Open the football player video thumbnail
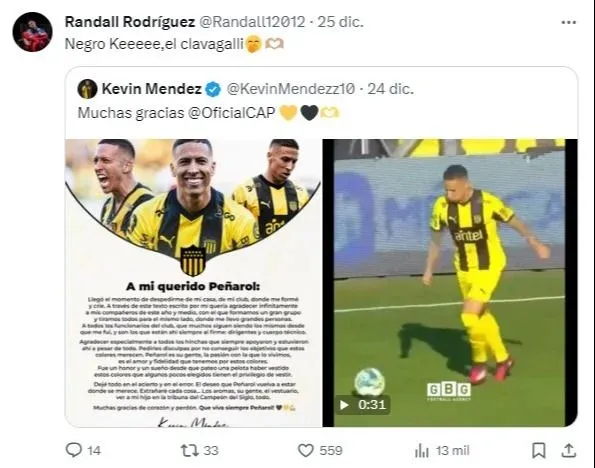This screenshot has height=468, width=595. tap(450, 283)
